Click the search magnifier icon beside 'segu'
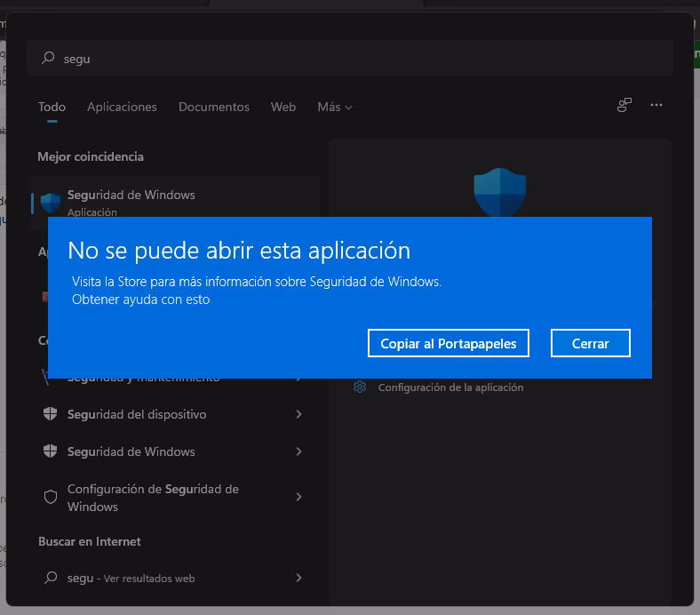Image resolution: width=700 pixels, height=615 pixels. coord(48,58)
